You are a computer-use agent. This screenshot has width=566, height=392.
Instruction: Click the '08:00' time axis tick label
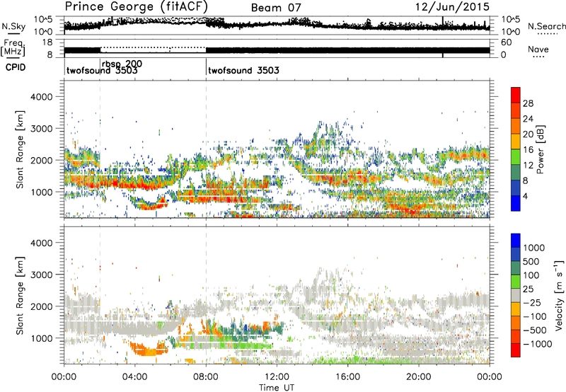click(205, 377)
